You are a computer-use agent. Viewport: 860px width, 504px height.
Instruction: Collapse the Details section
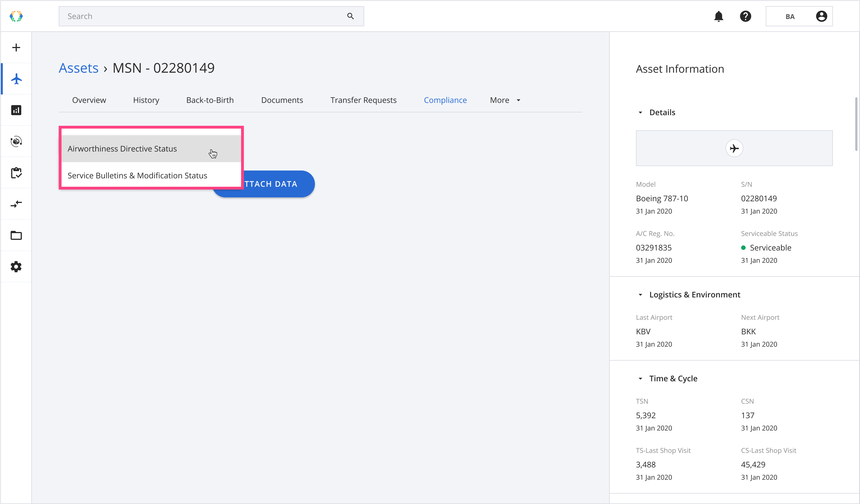tap(640, 112)
